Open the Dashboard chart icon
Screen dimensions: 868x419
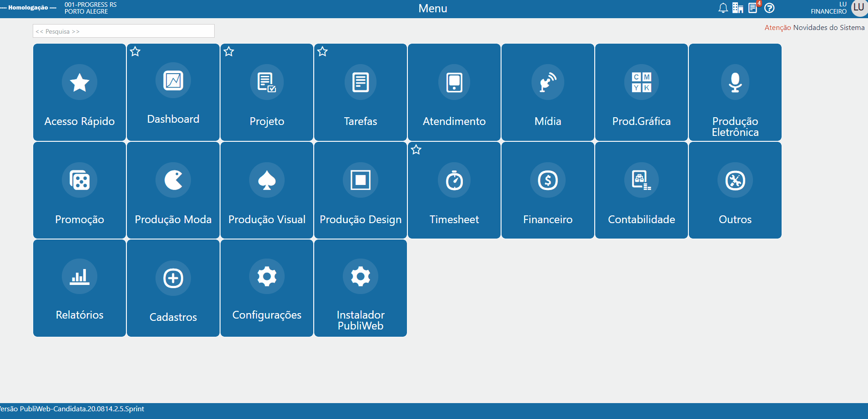(173, 80)
